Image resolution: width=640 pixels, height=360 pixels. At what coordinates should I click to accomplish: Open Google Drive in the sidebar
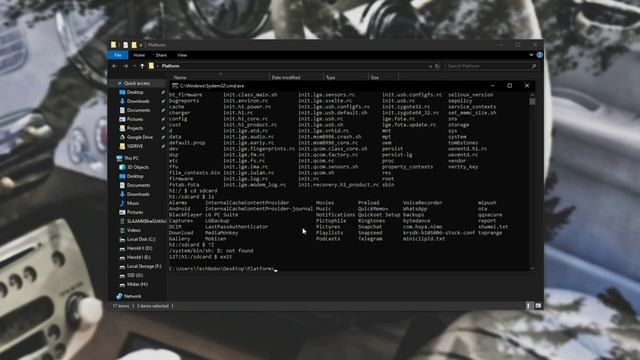coord(140,137)
